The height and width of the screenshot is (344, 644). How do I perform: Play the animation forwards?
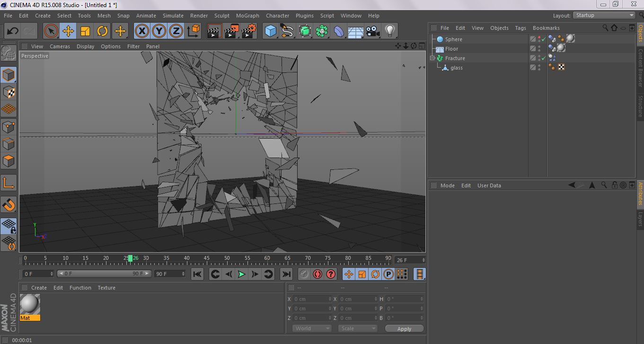[x=242, y=274]
